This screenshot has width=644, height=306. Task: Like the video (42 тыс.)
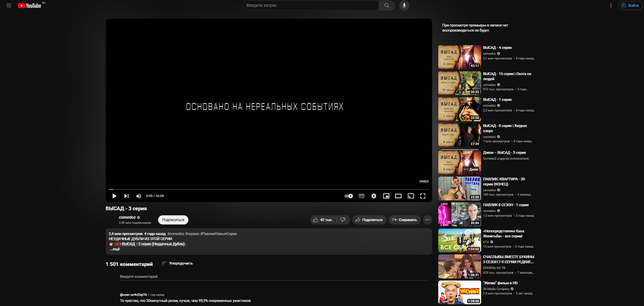pyautogui.click(x=323, y=220)
